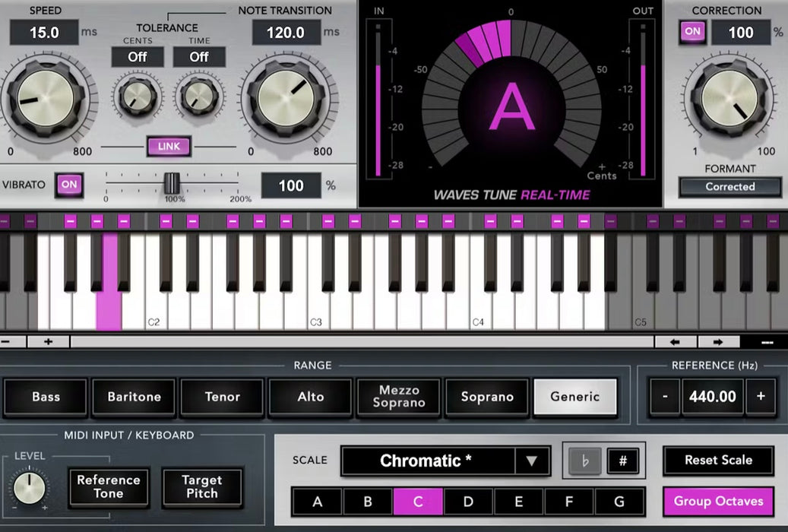Screen dimensions: 788x532
Task: Decrease reference frequency with minus button
Action: 665,397
